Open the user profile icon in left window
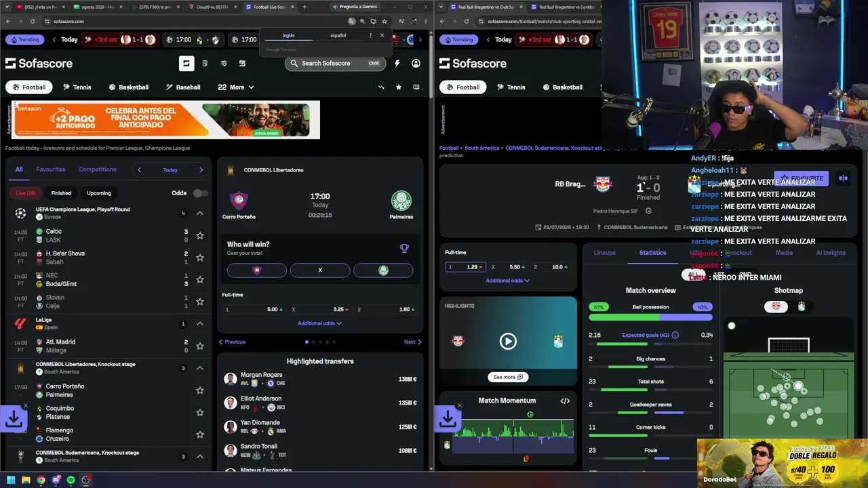The image size is (868, 488). (x=416, y=63)
